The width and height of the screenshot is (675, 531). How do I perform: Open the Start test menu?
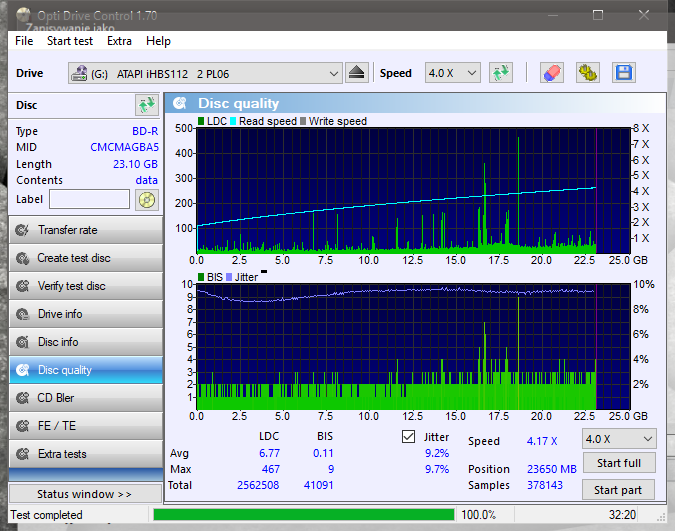pyautogui.click(x=70, y=41)
